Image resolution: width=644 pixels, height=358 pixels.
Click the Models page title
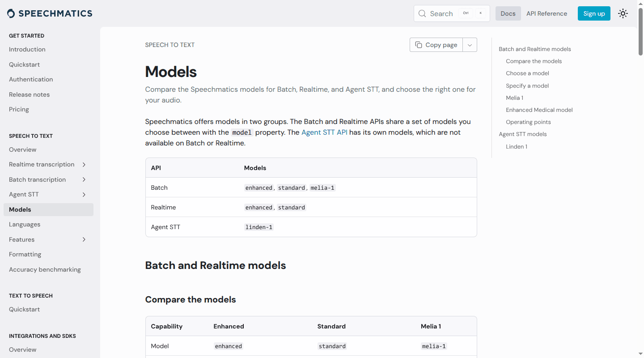click(171, 72)
